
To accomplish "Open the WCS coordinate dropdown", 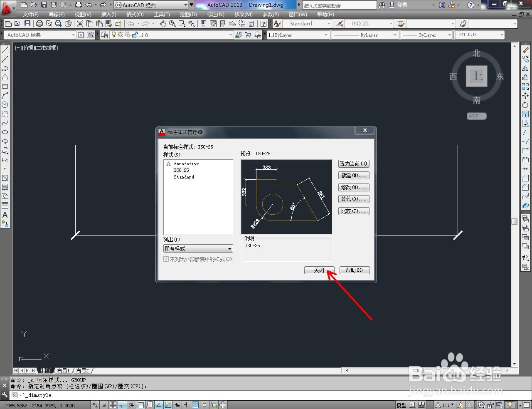I will coord(476,116).
